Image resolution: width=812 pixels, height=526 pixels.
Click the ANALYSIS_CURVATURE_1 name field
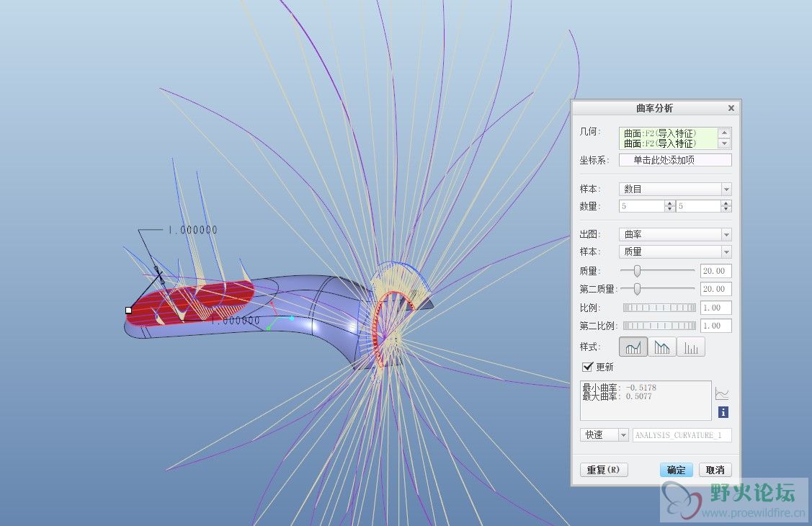(682, 435)
